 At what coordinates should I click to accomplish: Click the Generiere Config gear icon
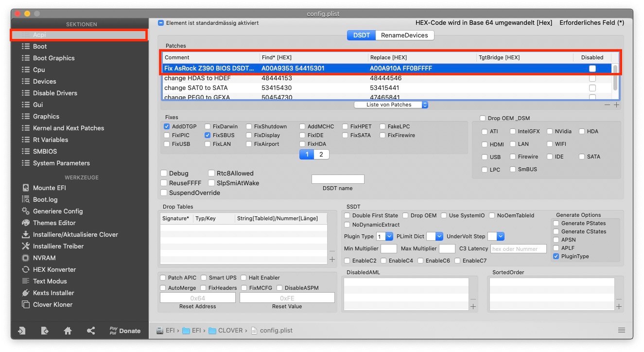(x=25, y=211)
